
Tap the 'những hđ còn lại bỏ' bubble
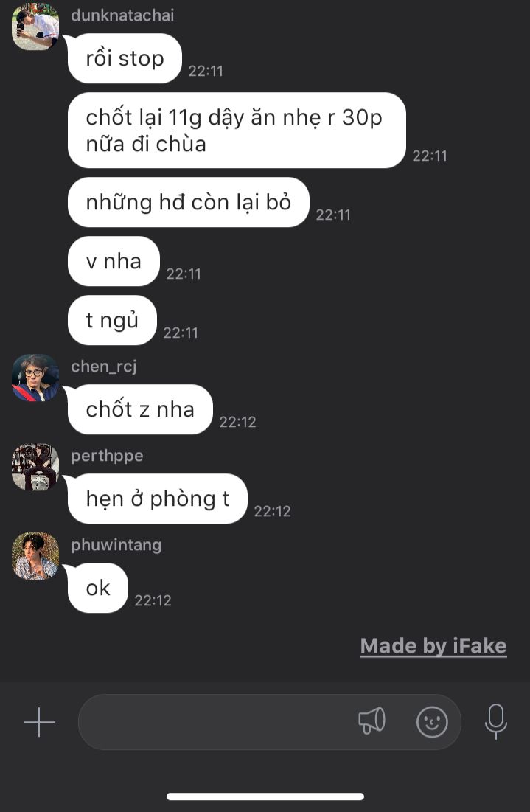[x=189, y=202]
